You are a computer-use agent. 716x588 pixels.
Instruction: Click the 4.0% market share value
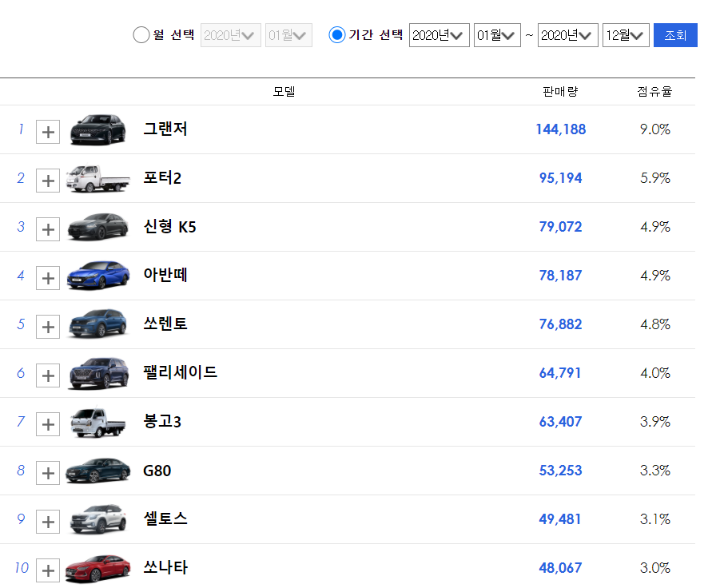[655, 373]
